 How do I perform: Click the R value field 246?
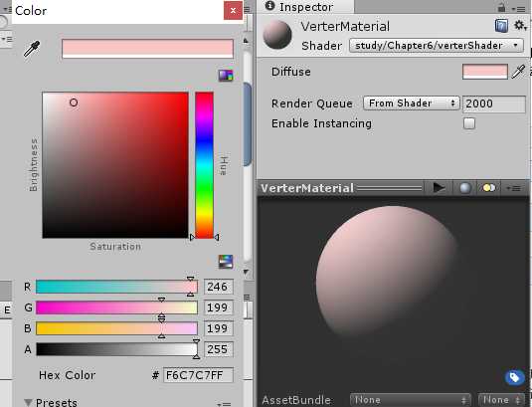218,287
